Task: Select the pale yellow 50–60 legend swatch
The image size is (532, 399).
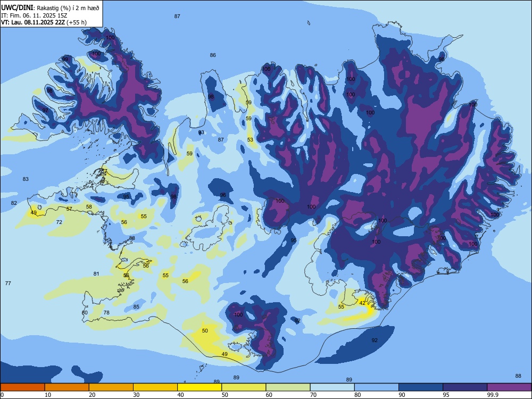Action: [244, 387]
